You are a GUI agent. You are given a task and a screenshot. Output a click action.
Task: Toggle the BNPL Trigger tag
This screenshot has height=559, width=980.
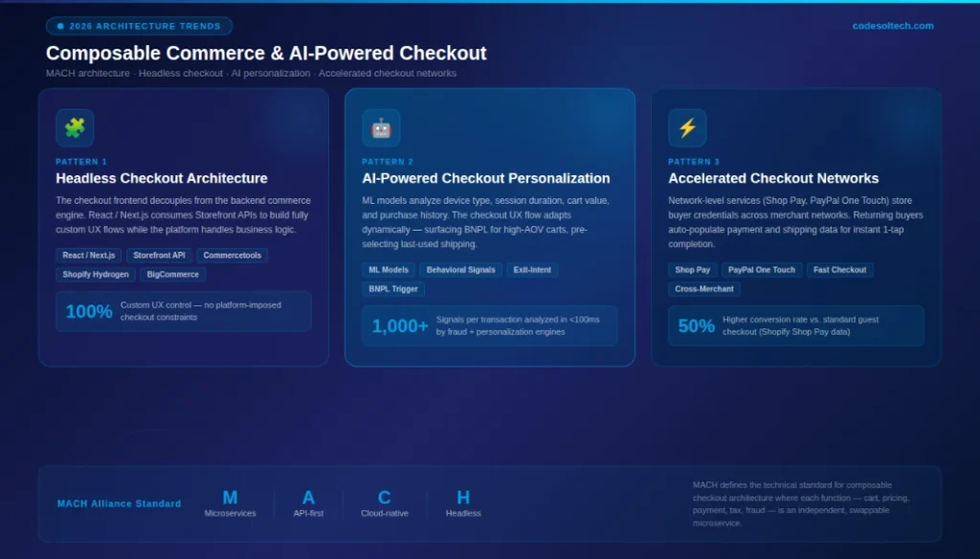(x=391, y=289)
